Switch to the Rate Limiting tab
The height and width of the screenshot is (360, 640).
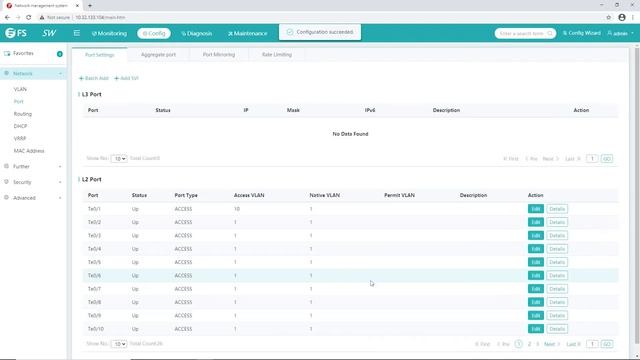(277, 55)
